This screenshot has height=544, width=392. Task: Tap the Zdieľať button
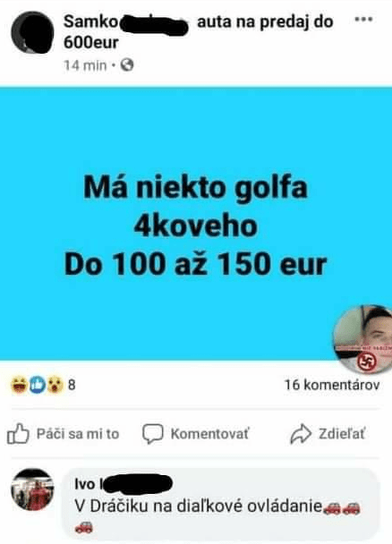pyautogui.click(x=342, y=434)
